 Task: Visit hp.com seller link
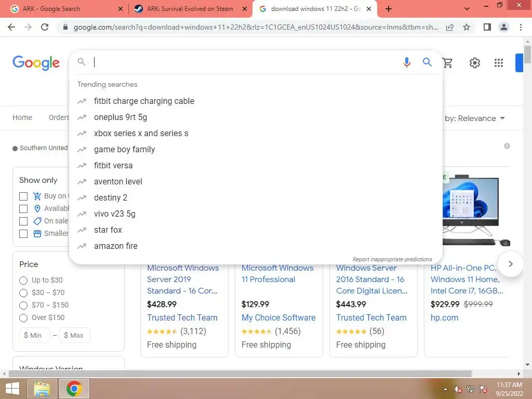pyautogui.click(x=444, y=317)
